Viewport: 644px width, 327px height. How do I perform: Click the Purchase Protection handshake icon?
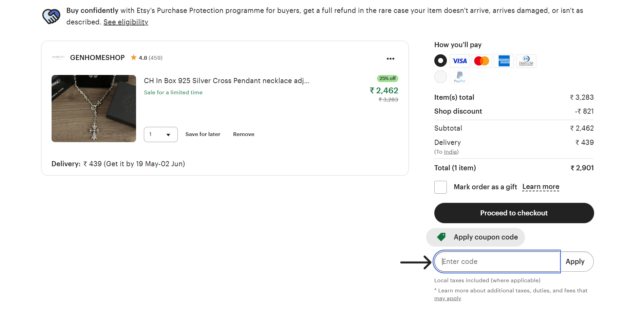tap(51, 16)
